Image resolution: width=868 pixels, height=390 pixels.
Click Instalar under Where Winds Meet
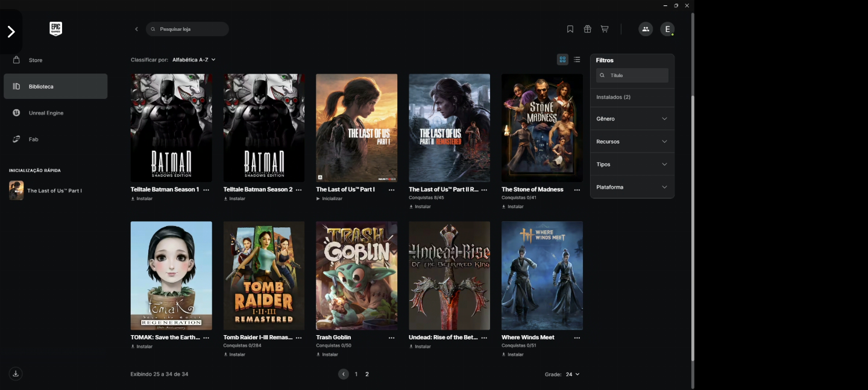513,354
